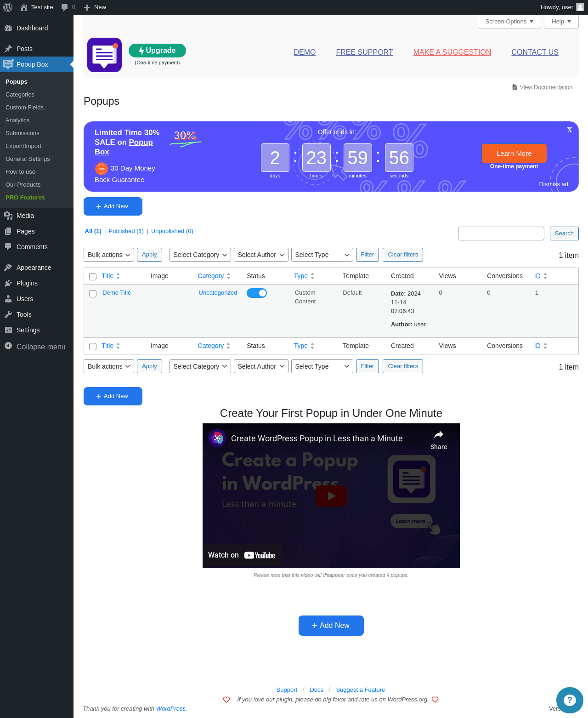Open the comments bubble in admin bar

[x=64, y=7]
